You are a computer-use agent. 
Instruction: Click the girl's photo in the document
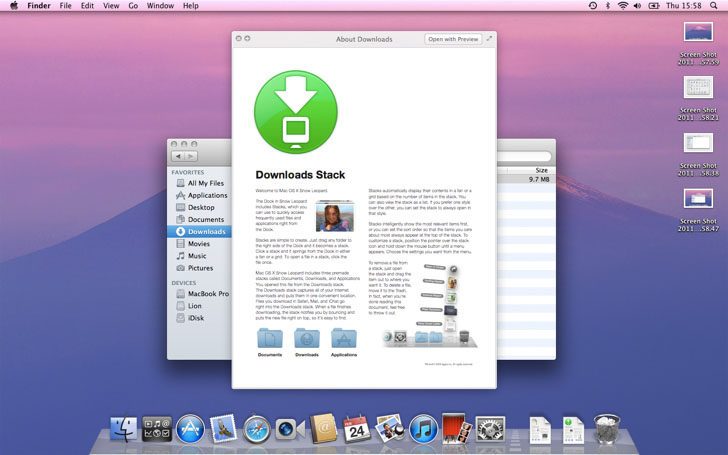tap(335, 217)
